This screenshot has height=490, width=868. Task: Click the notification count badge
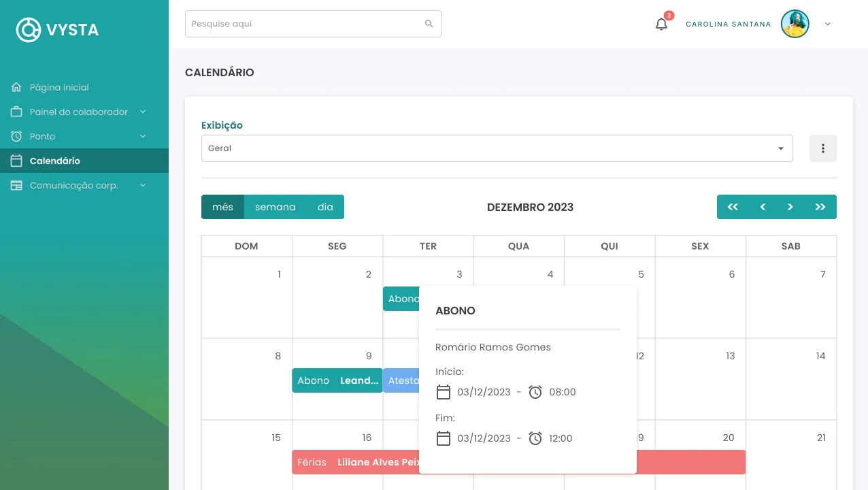tap(669, 16)
